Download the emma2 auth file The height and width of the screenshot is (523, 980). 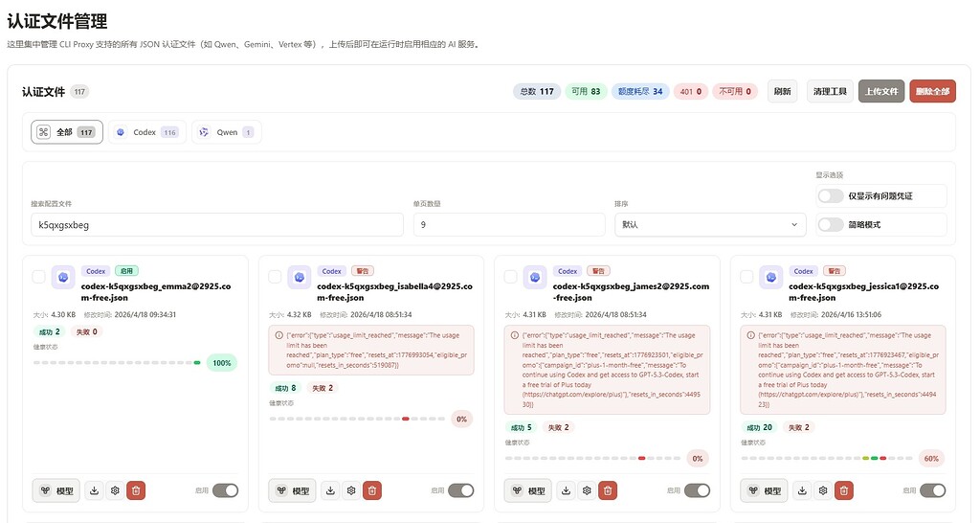tap(95, 490)
